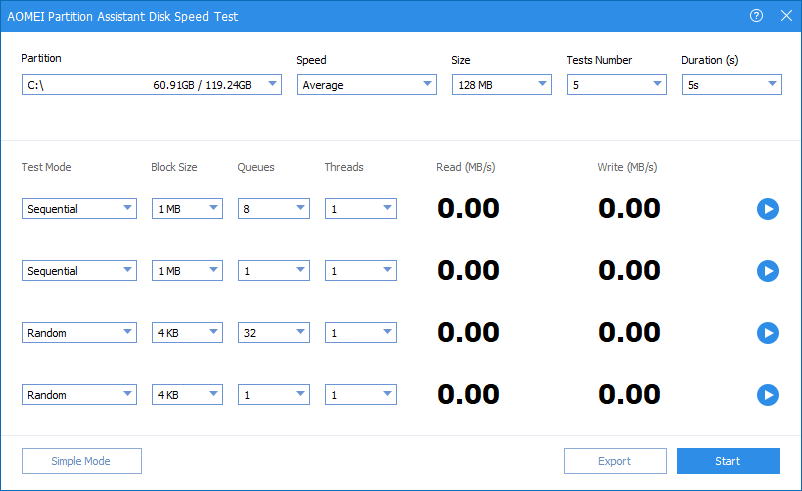Run the Random 4 KB Q1 test
The width and height of the screenshot is (802, 491).
[768, 395]
